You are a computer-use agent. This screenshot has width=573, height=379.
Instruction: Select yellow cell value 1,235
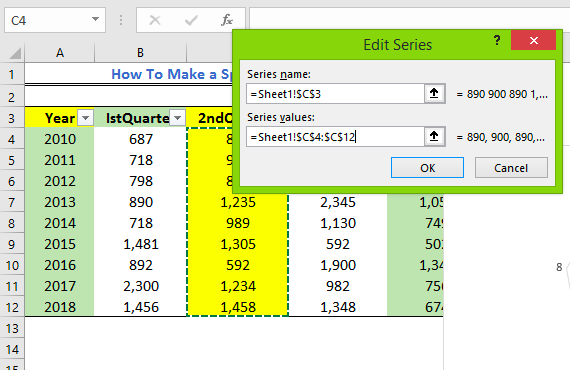click(x=238, y=202)
